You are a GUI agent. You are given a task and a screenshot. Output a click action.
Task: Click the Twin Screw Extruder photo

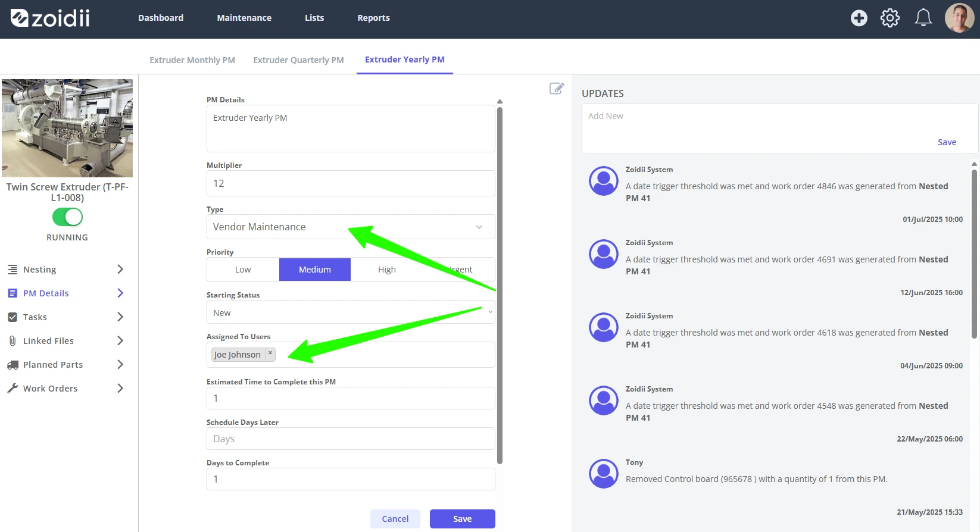[67, 128]
